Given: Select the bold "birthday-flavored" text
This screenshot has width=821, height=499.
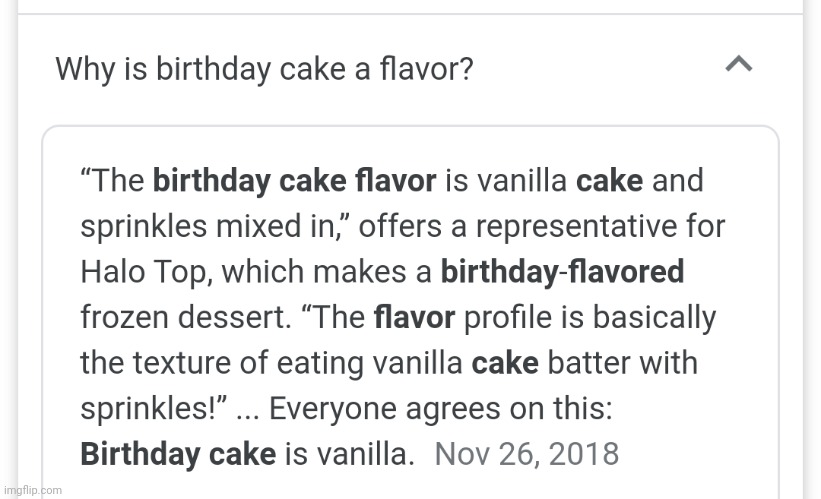Looking at the screenshot, I should coord(563,272).
